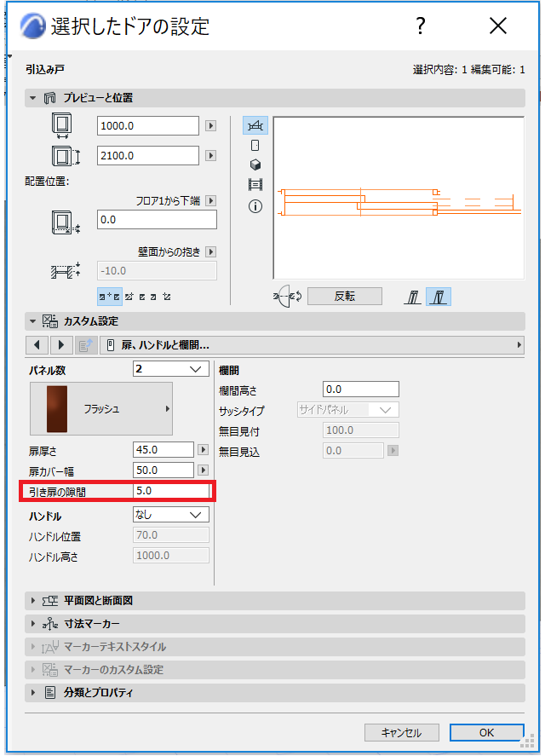Open 無目見込 arrow menu

(x=393, y=451)
